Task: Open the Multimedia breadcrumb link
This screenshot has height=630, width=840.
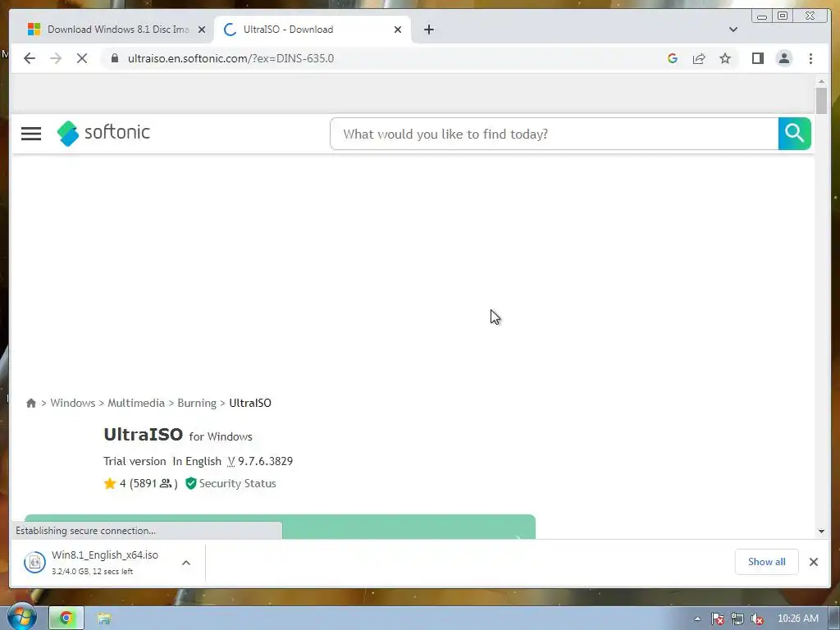Action: [136, 403]
